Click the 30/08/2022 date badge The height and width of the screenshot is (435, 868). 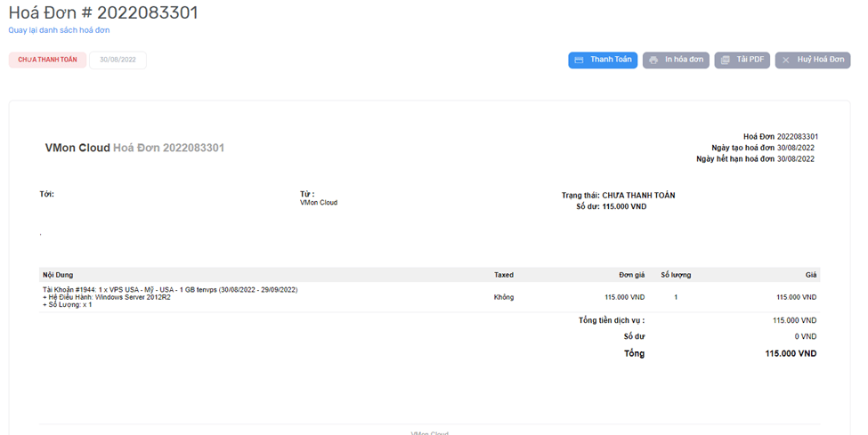(118, 60)
